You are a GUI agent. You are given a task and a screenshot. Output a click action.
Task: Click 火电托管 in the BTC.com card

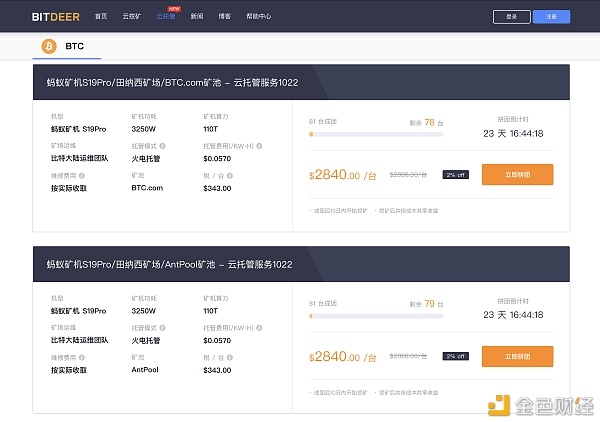(146, 159)
